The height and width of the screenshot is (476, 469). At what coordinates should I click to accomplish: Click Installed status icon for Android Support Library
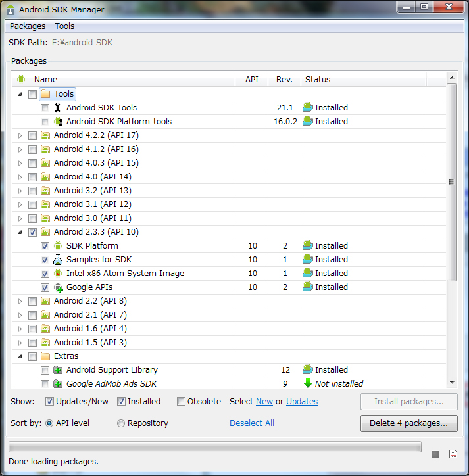pos(308,369)
